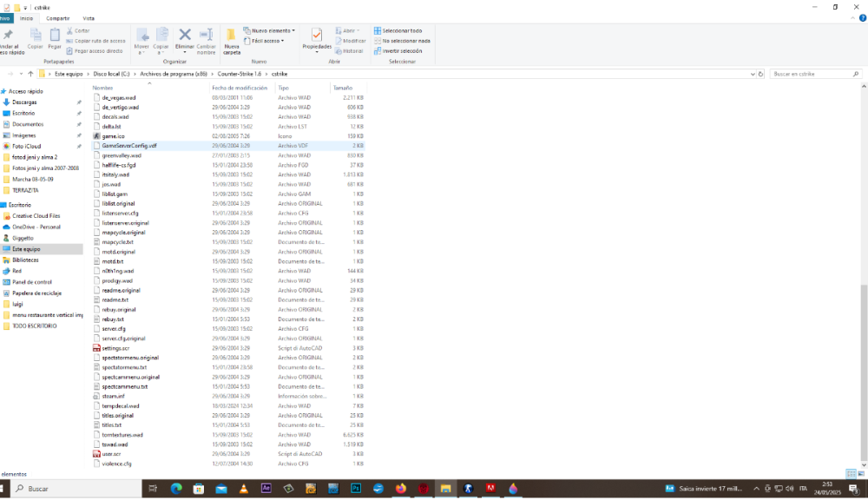Switch to the Vista ribbon tab
The image size is (868, 500).
click(89, 18)
